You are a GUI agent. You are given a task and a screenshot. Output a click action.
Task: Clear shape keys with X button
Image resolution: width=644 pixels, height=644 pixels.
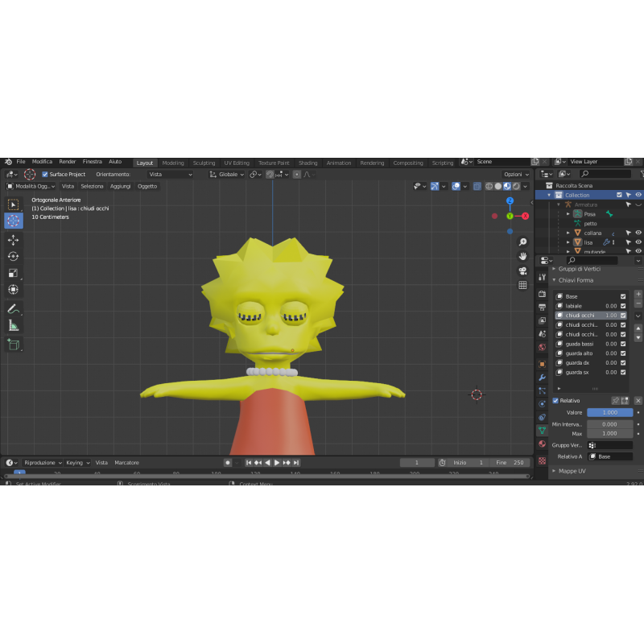tap(638, 400)
